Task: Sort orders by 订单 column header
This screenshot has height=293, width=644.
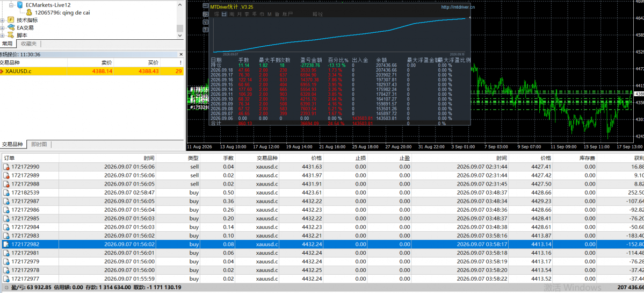Action: [x=30, y=158]
